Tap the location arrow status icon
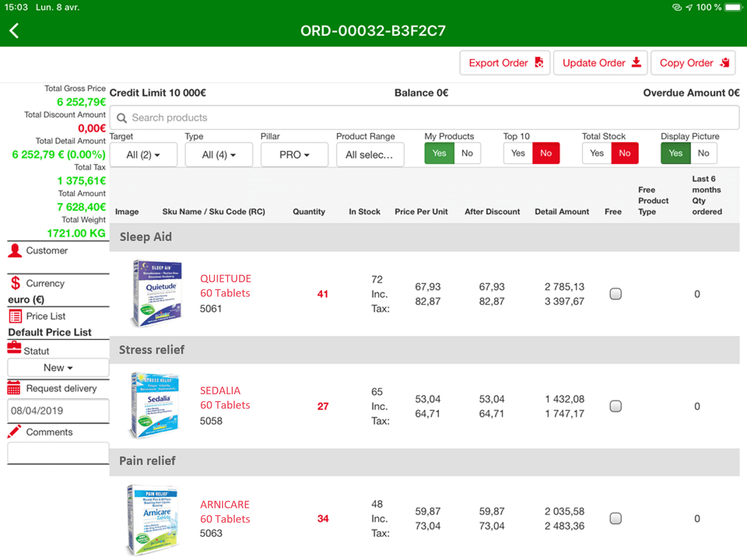 click(689, 7)
